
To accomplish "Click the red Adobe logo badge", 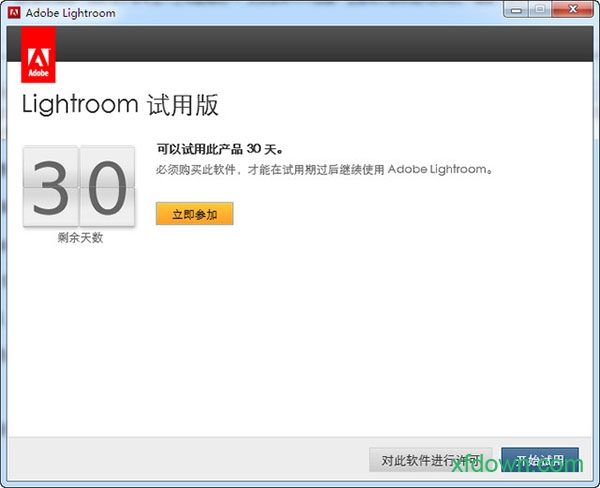I will 38,55.
